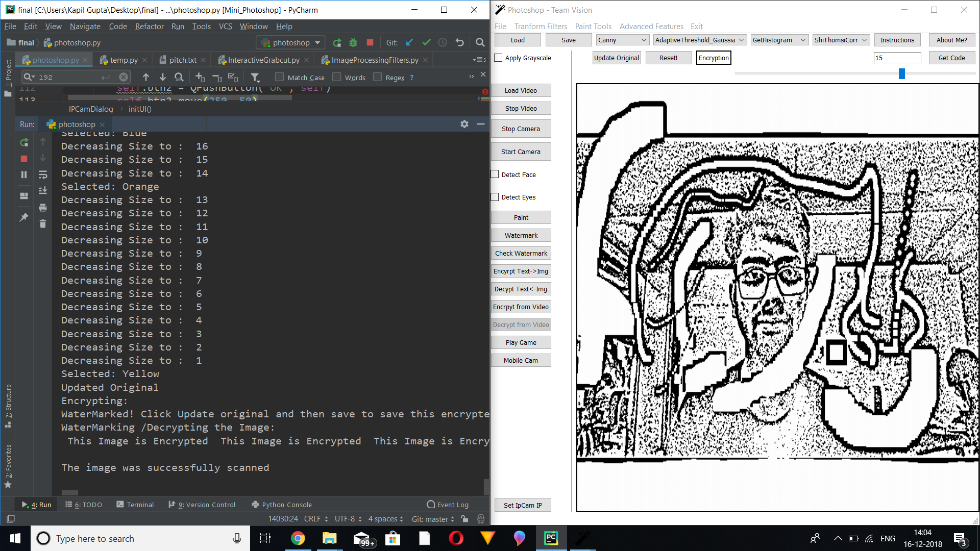
Task: Open the Refactor menu
Action: 149,27
